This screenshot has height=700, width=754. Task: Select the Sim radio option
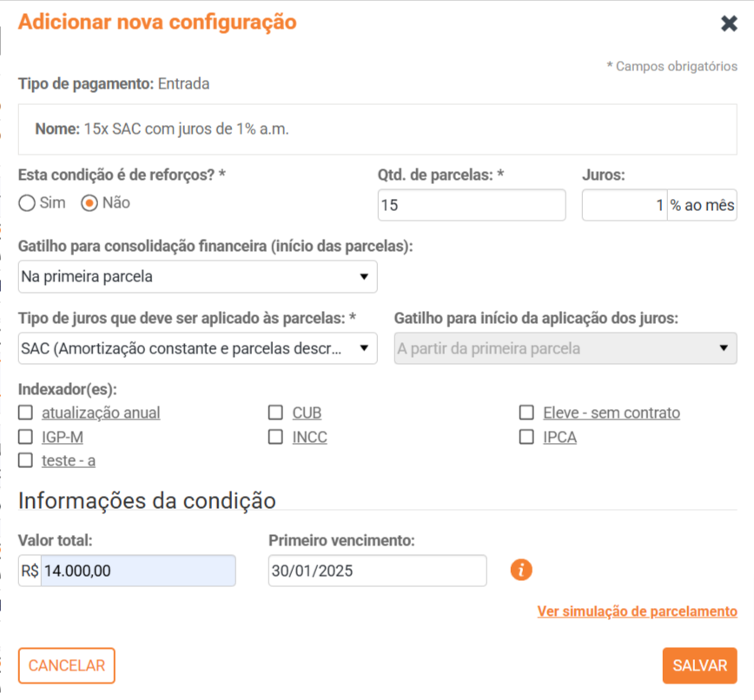point(27,203)
